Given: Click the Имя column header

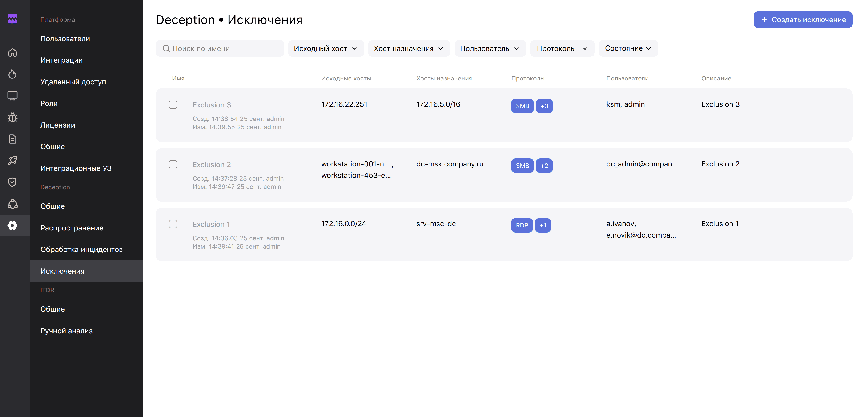Looking at the screenshot, I should [x=178, y=79].
